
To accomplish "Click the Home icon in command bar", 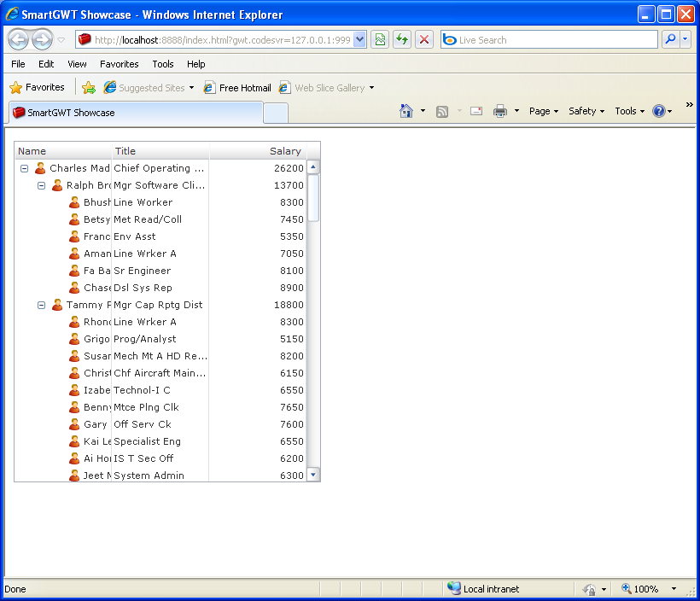I will coord(406,111).
